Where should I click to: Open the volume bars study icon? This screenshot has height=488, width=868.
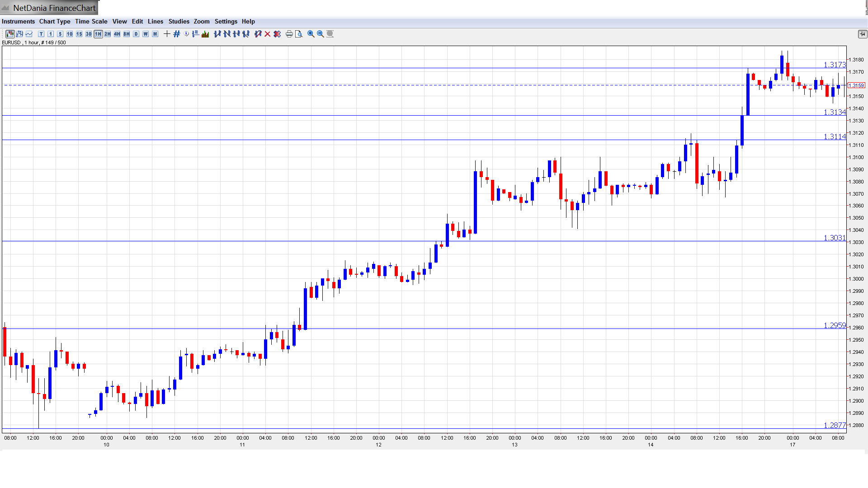[x=205, y=34]
